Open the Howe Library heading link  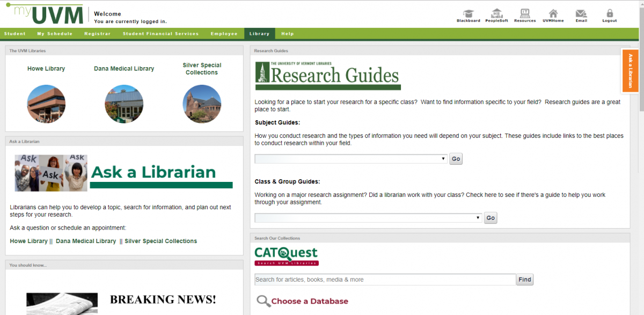point(46,69)
